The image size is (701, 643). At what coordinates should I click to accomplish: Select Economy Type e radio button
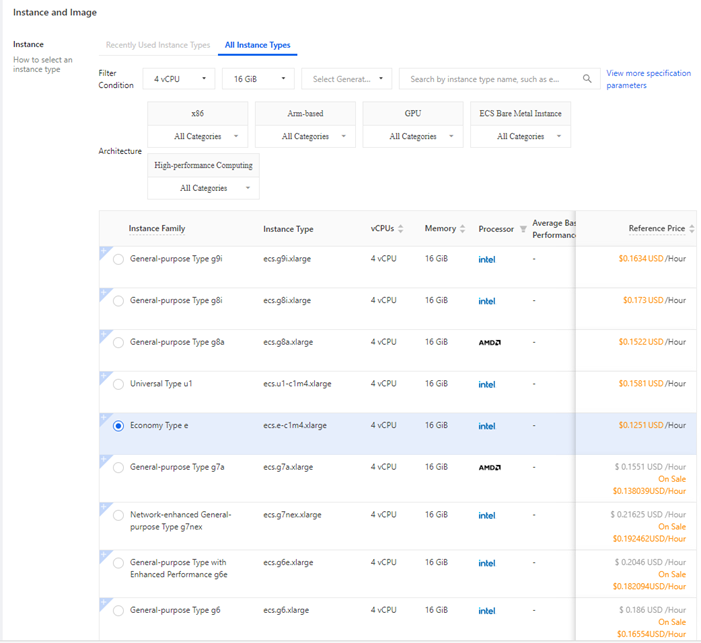click(x=118, y=426)
